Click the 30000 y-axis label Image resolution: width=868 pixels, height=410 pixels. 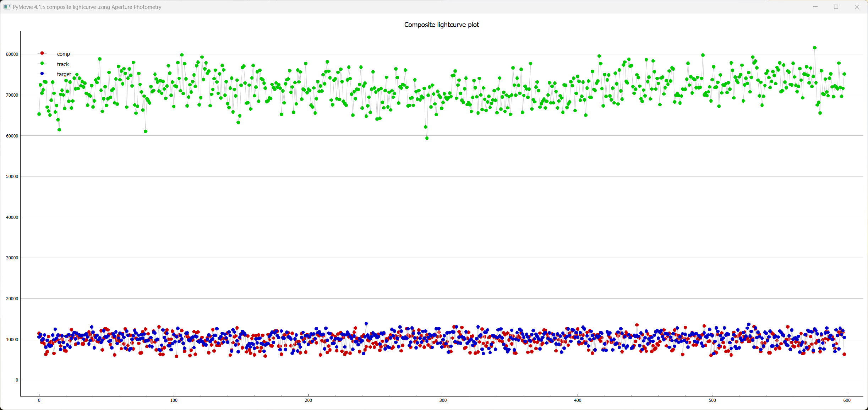pyautogui.click(x=12, y=258)
